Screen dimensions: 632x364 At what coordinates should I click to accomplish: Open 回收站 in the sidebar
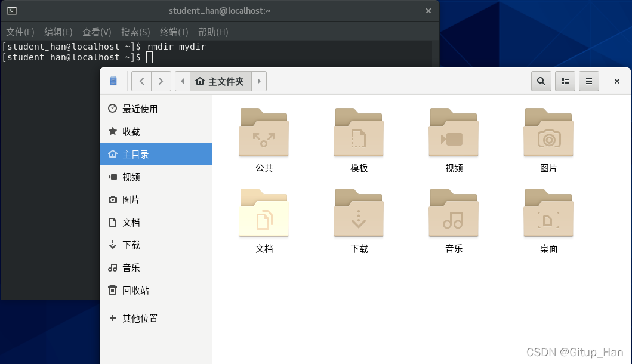tap(156, 290)
